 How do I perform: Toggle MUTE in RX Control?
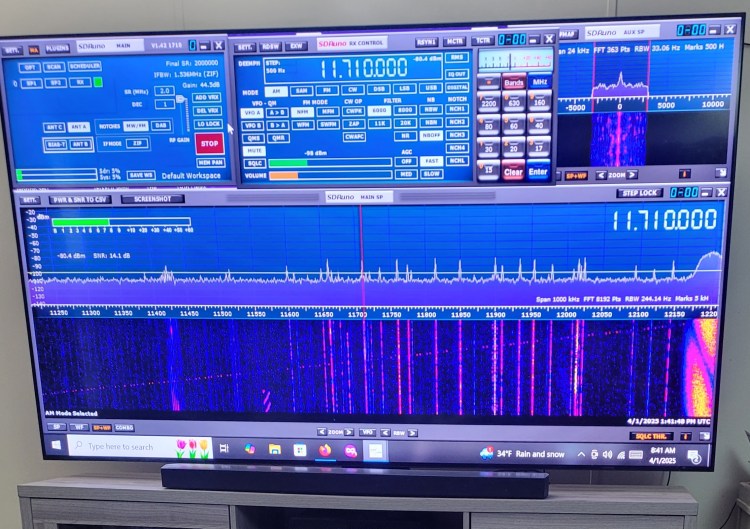coord(253,150)
